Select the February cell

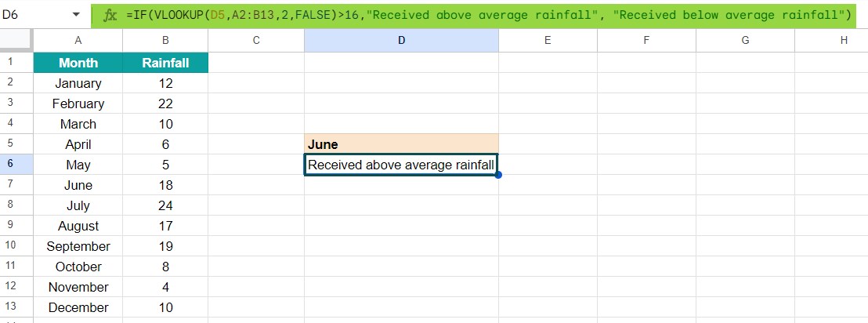tap(78, 103)
